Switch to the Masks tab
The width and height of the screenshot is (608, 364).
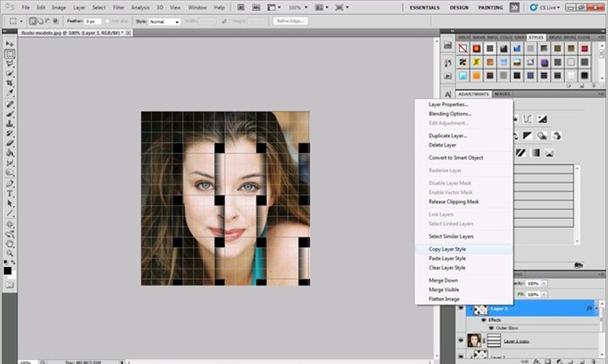(x=502, y=94)
